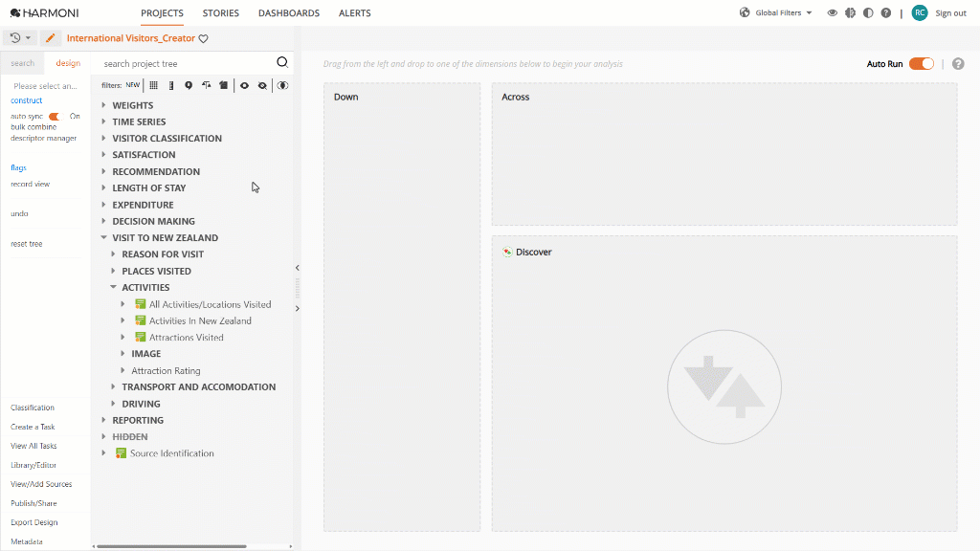The height and width of the screenshot is (551, 980).
Task: Expand the Source Identification item
Action: pyautogui.click(x=103, y=452)
